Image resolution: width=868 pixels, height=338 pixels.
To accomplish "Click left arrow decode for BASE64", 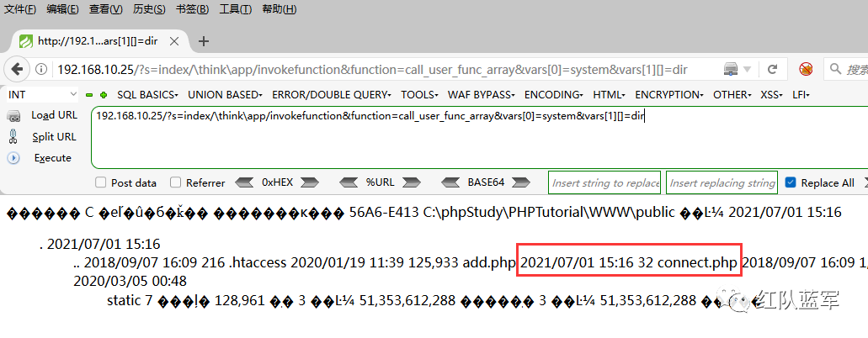I will coord(451,182).
